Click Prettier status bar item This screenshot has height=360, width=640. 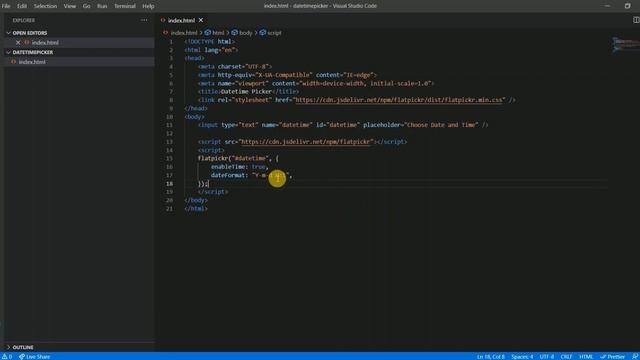tap(612, 356)
